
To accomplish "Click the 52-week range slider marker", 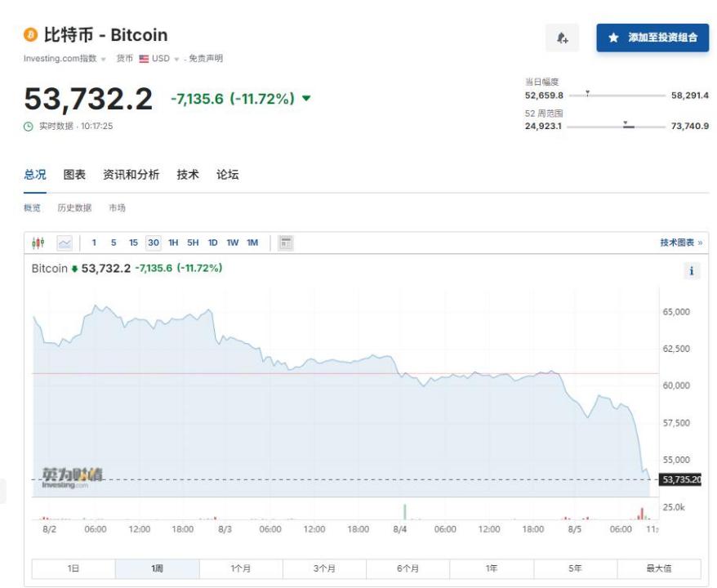I will [x=627, y=125].
